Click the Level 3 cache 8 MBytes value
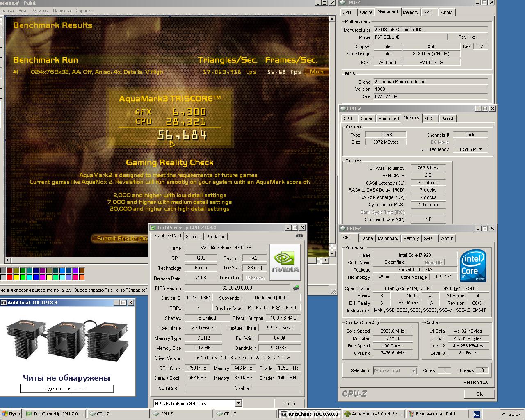This screenshot has width=525, height=420. 468,353
